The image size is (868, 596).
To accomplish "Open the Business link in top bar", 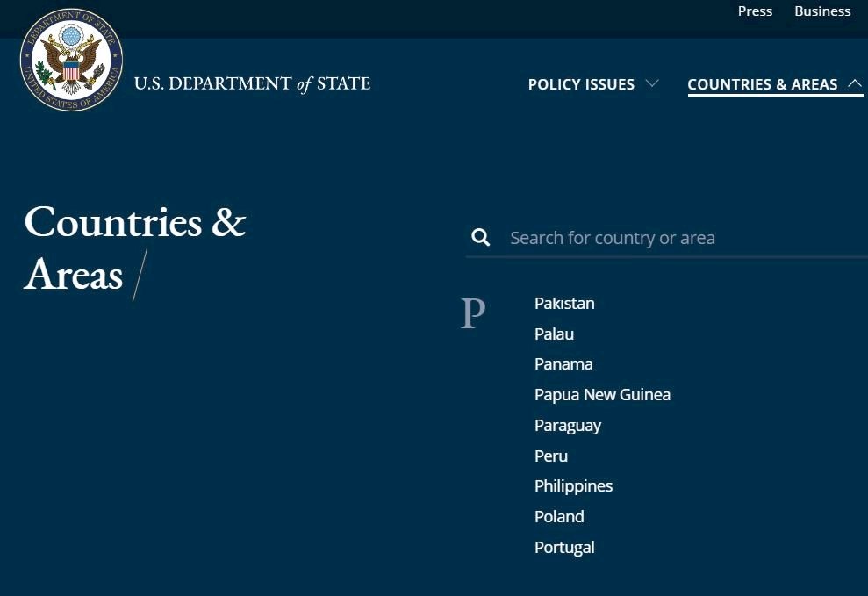I will (822, 11).
